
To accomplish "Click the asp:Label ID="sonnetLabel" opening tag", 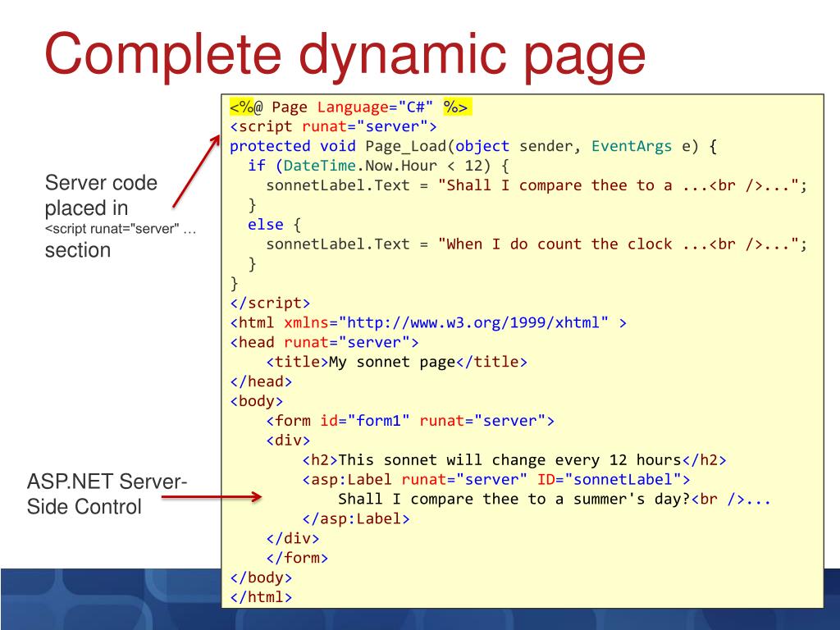I will 495,479.
